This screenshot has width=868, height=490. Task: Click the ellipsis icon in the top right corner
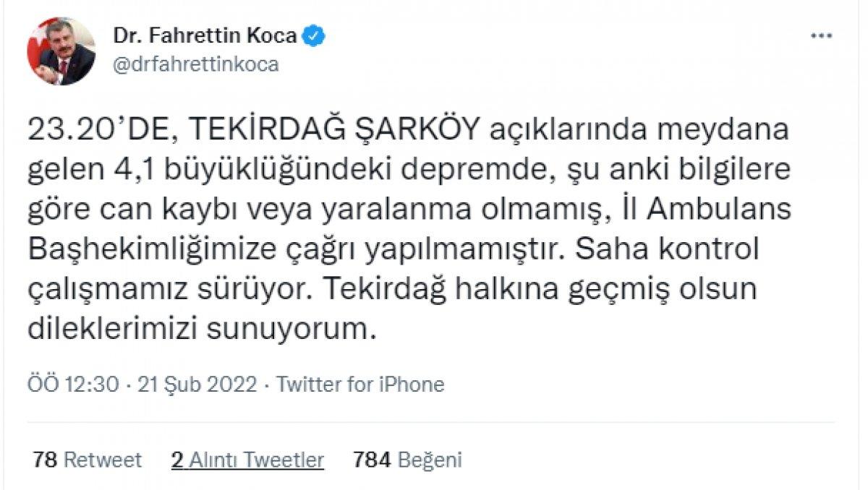pyautogui.click(x=820, y=34)
